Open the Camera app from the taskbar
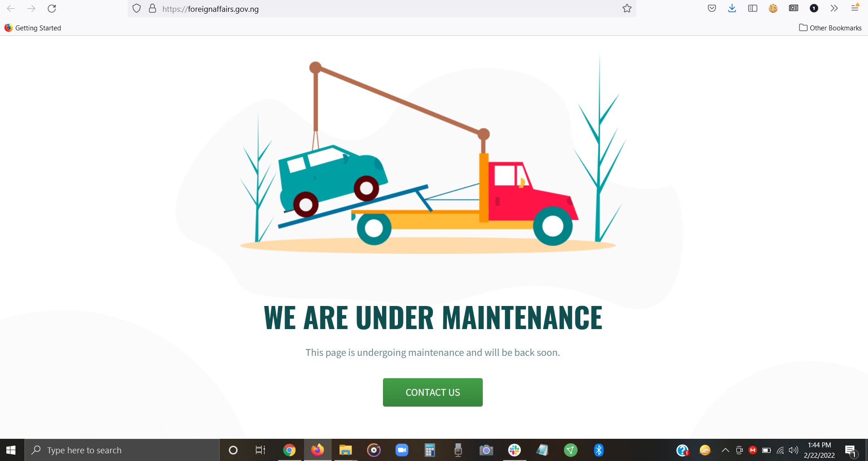Screen dimensions: 868x461 click(486, 450)
